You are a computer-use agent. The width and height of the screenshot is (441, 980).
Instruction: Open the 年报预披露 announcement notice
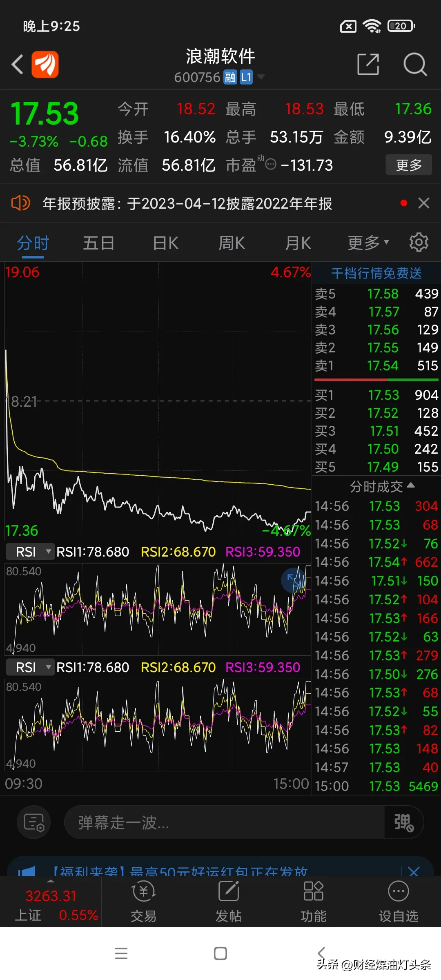tap(187, 203)
